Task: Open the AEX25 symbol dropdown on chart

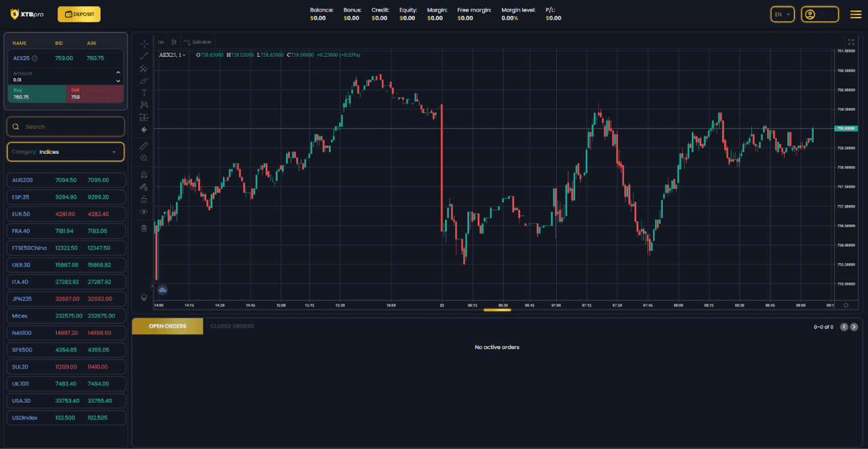Action: tap(172, 55)
